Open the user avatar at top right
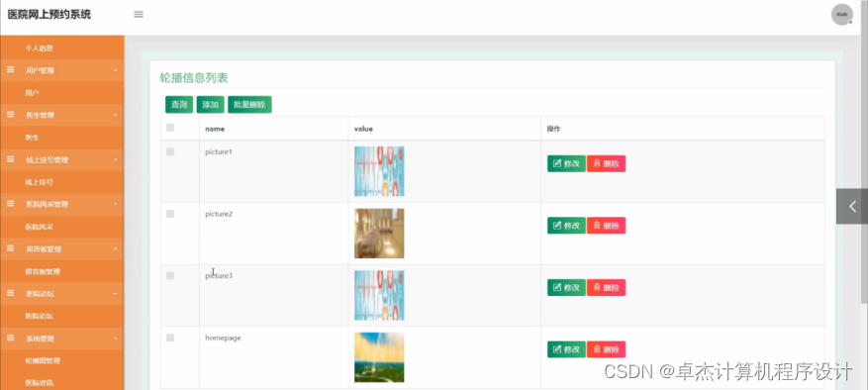 (841, 15)
